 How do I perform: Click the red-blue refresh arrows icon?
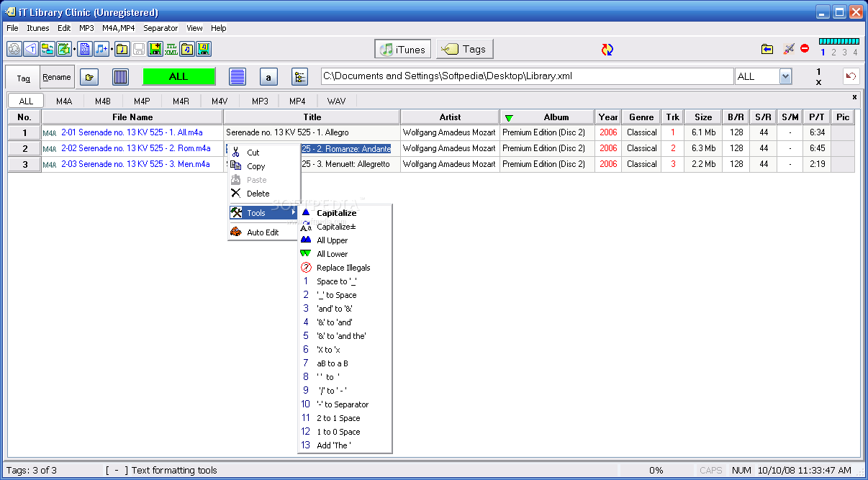(607, 49)
